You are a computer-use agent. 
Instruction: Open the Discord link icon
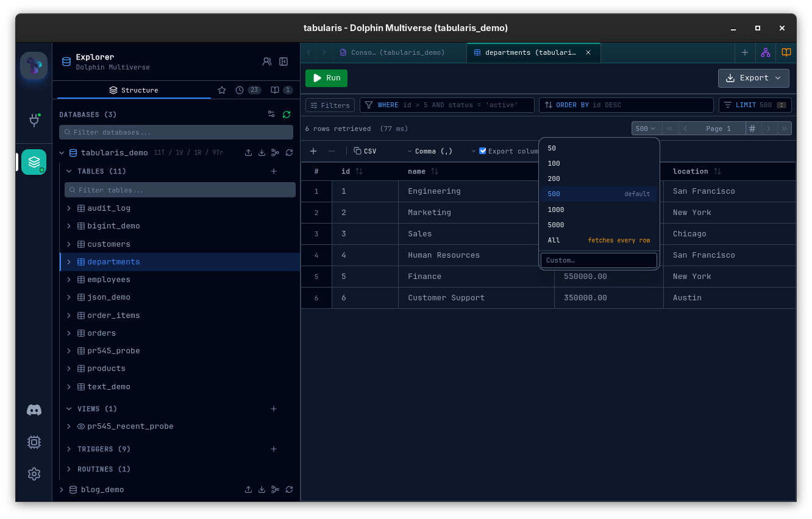[x=34, y=410]
